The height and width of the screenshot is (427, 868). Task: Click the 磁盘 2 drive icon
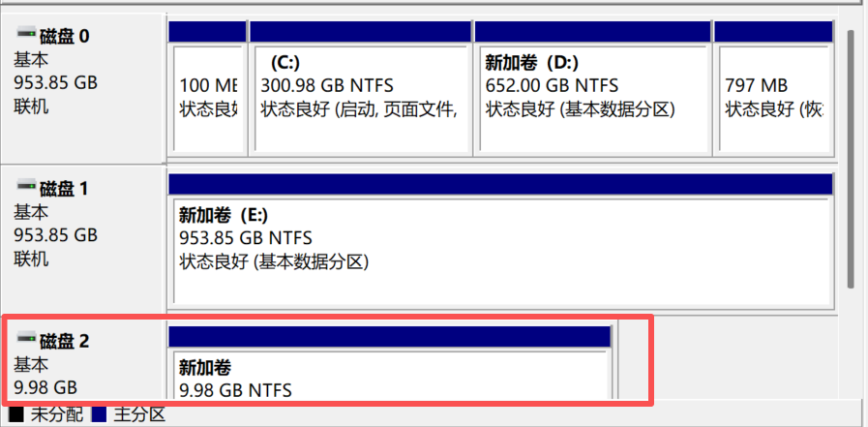click(25, 340)
